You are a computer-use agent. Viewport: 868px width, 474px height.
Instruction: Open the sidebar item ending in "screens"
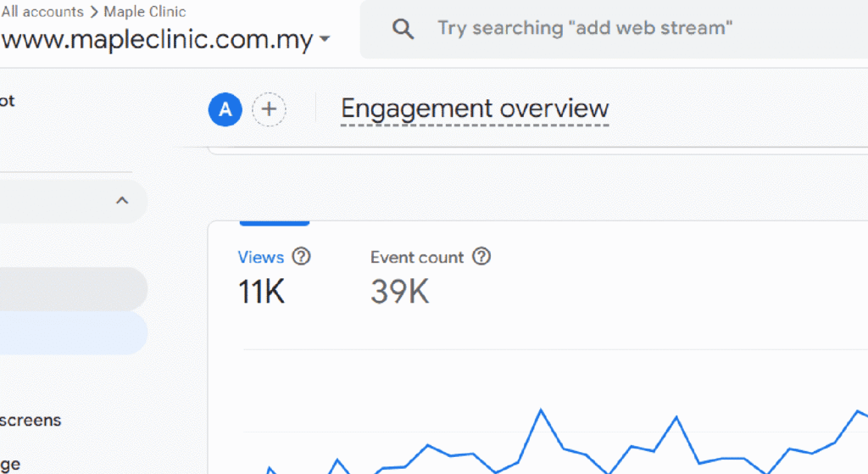tap(31, 420)
